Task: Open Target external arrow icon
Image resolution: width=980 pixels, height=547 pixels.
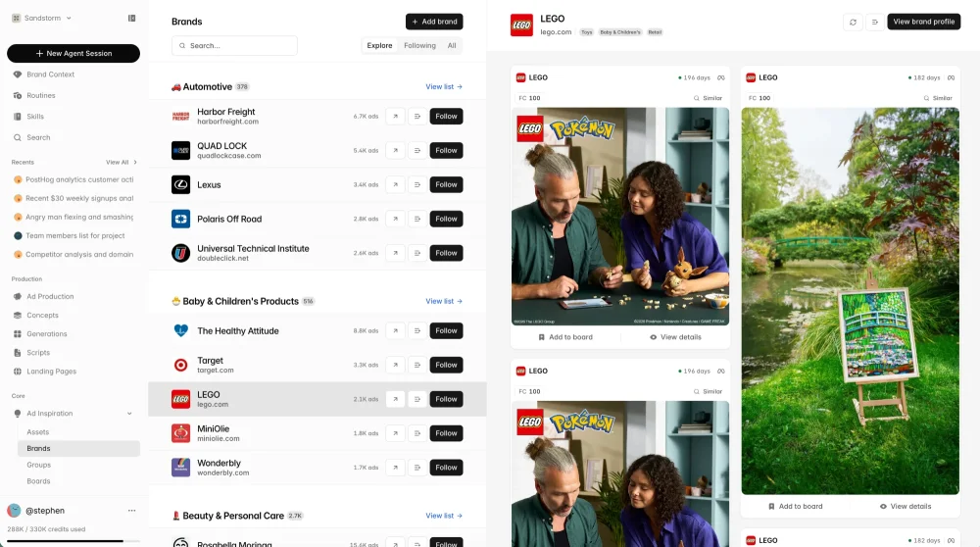Action: tap(395, 365)
